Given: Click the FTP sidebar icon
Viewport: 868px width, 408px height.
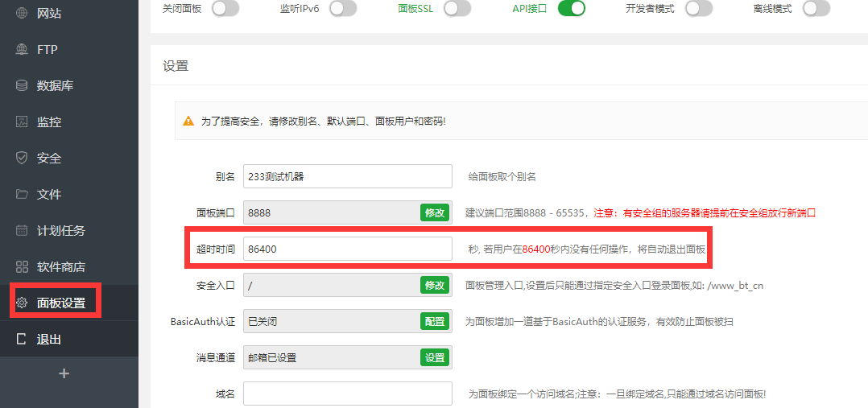Looking at the screenshot, I should pos(22,49).
